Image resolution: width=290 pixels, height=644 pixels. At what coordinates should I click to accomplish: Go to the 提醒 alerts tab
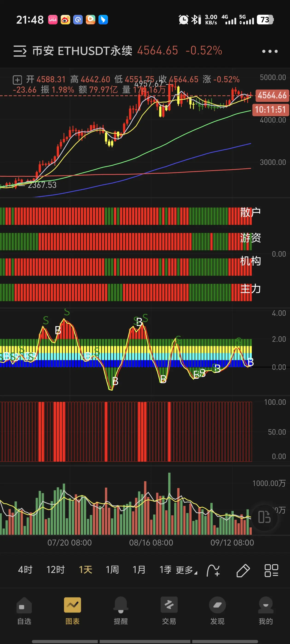[x=121, y=611]
